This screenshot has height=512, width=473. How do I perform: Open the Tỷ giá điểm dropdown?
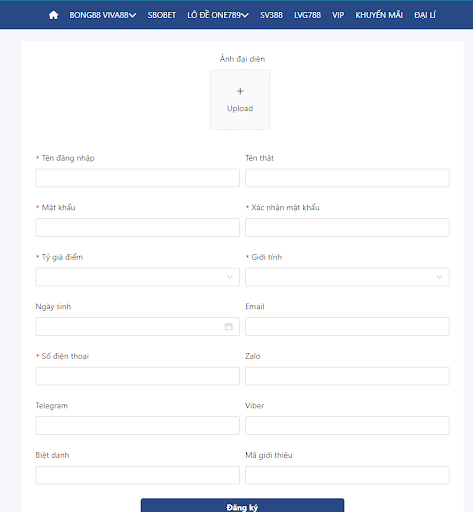point(138,277)
